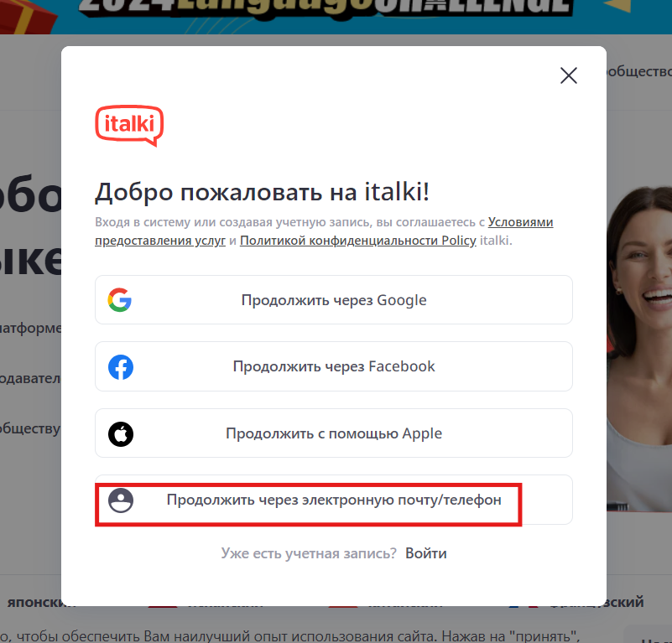This screenshot has height=643, width=672.
Task: Open Политикой конфиденциальности Policy link
Action: click(358, 241)
